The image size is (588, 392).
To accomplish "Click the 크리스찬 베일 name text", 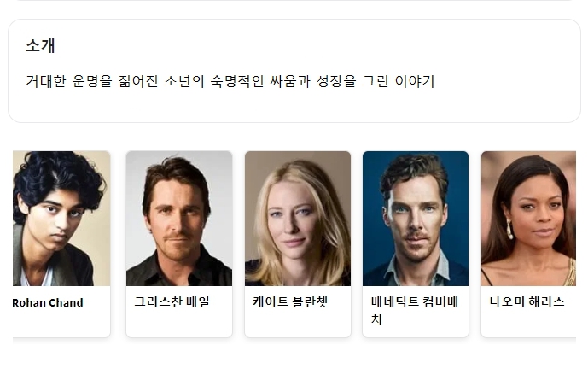I will [x=172, y=302].
